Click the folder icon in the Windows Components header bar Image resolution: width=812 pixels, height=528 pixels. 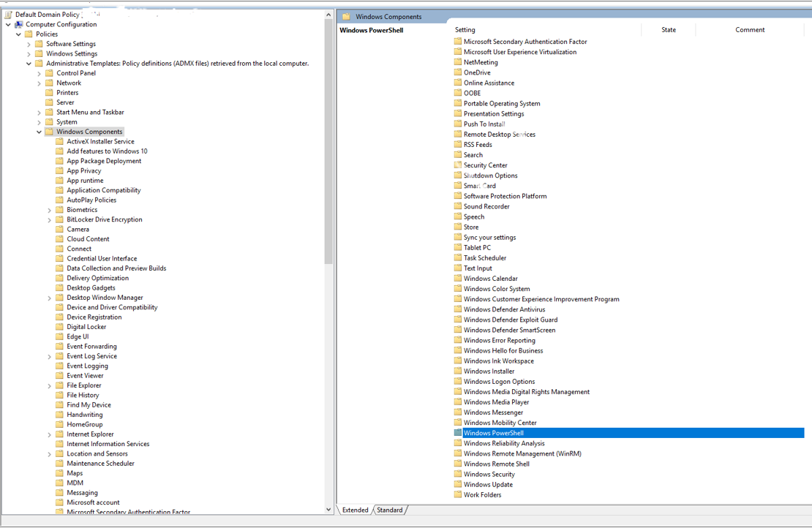[347, 17]
